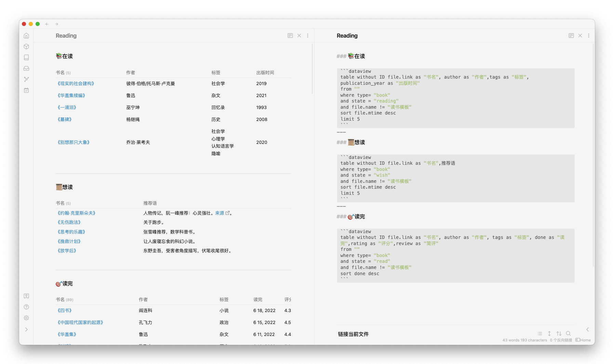Image resolution: width=614 pixels, height=364 pixels.
Task: Click the 读完 column header
Action: coord(258,299)
